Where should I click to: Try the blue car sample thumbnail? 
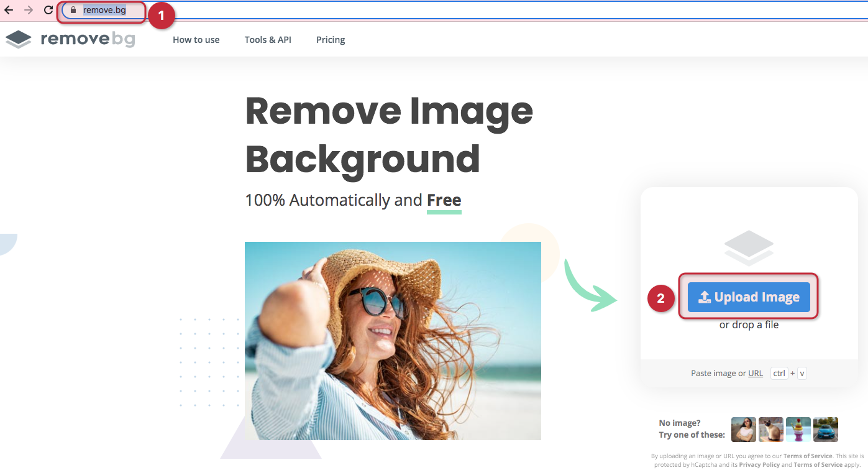(x=826, y=430)
